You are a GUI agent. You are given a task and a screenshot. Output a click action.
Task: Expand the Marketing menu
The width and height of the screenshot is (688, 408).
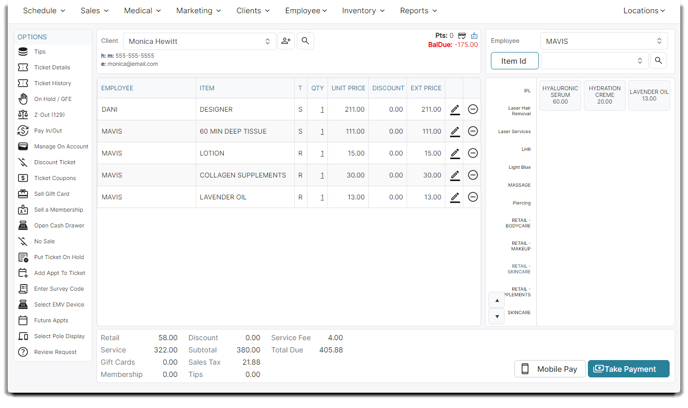[198, 11]
